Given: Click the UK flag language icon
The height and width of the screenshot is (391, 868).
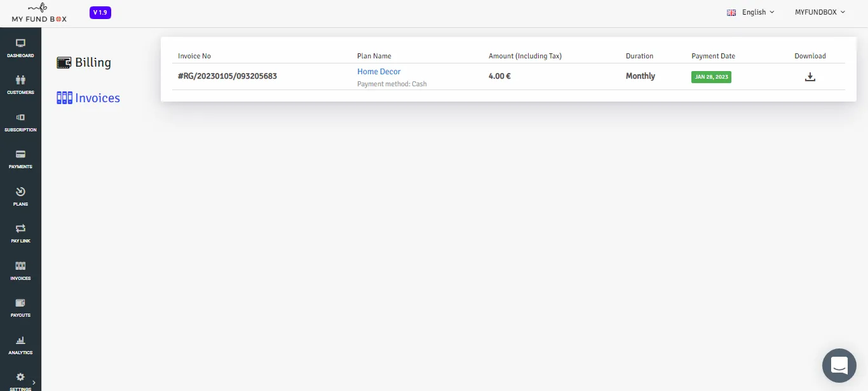Looking at the screenshot, I should [731, 12].
